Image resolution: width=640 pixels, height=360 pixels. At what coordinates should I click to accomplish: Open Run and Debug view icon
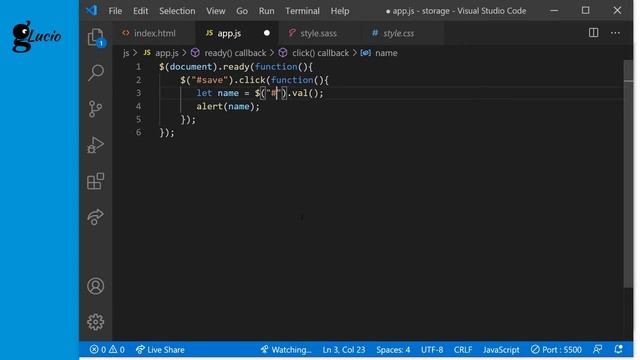(96, 145)
